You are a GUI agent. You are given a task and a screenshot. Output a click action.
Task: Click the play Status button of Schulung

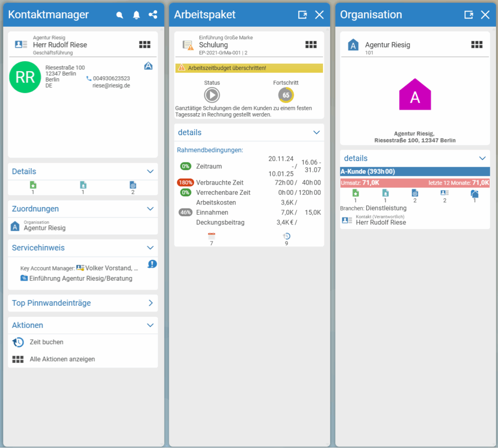tap(212, 95)
